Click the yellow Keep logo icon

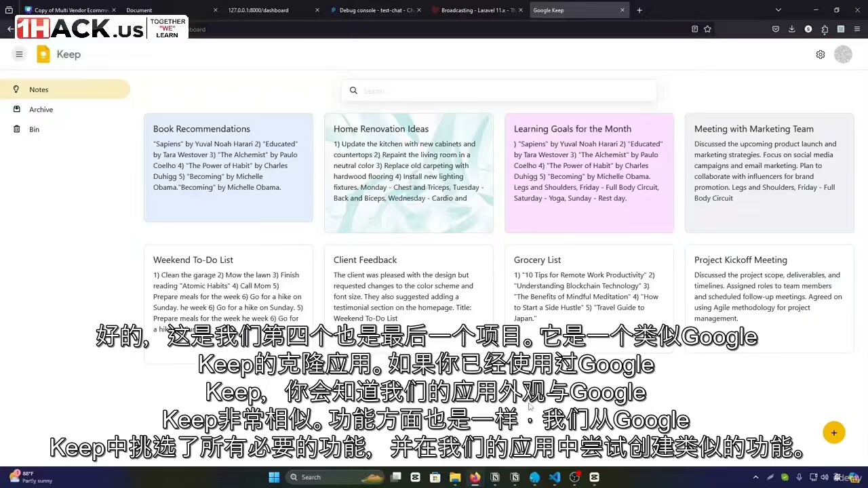coord(43,54)
